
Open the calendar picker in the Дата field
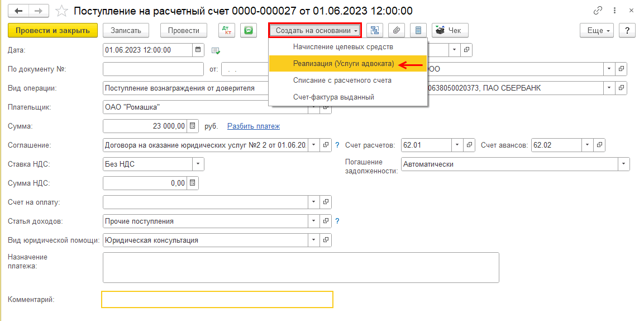tap(198, 50)
